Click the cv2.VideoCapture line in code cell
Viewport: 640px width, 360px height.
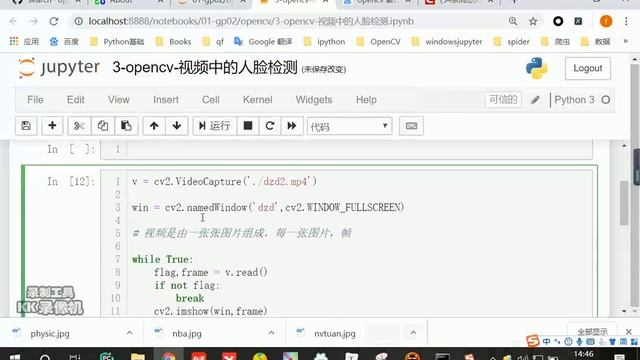224,182
